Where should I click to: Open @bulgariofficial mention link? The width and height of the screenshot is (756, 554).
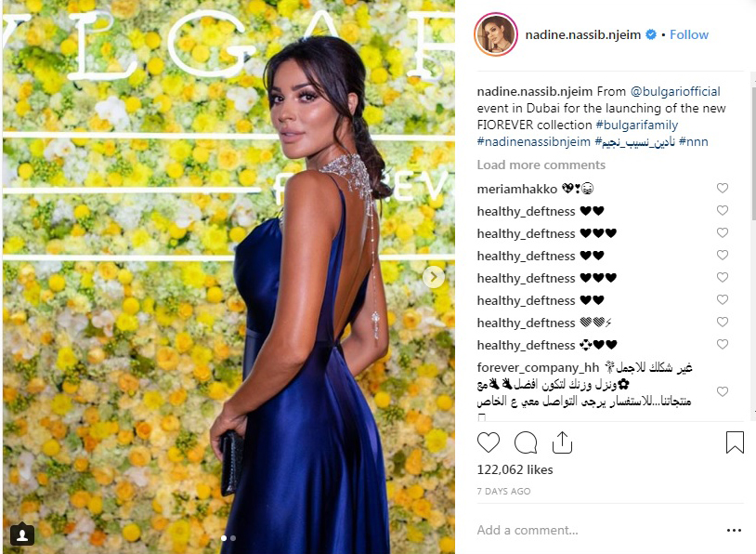tap(675, 91)
